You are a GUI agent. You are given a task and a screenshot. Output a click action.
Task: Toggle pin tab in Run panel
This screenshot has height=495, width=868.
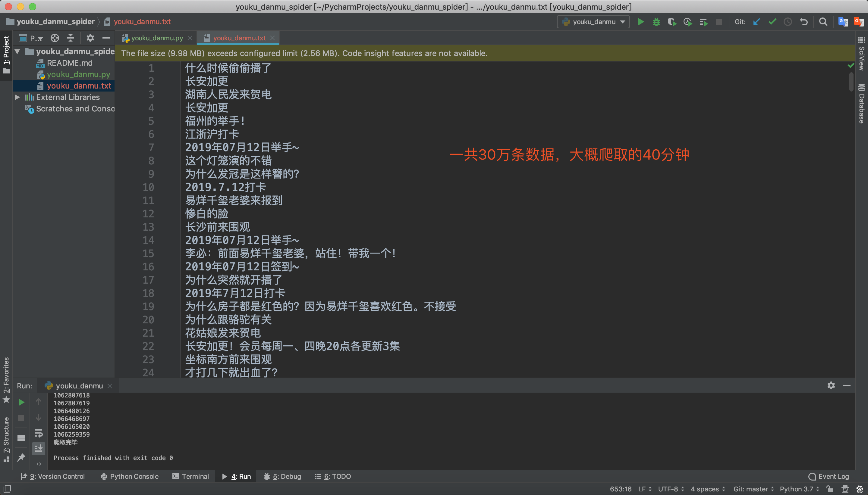click(21, 457)
